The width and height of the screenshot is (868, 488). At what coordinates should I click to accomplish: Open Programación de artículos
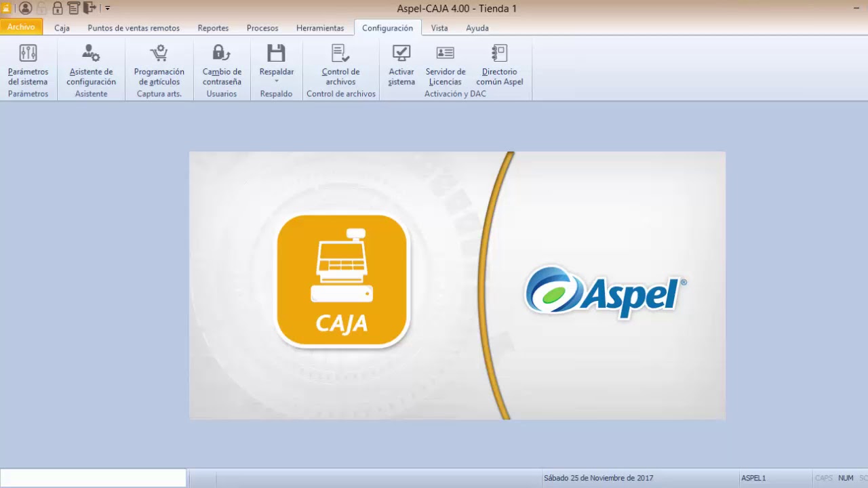[x=159, y=65]
